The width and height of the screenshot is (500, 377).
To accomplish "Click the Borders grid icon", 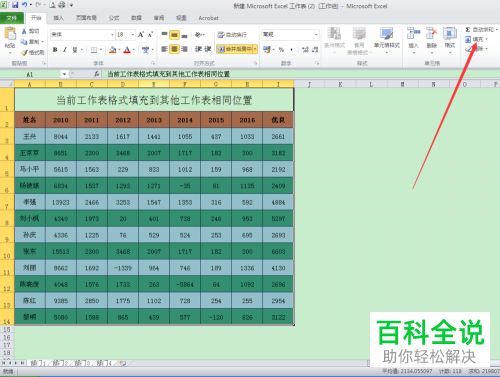I will [94, 50].
